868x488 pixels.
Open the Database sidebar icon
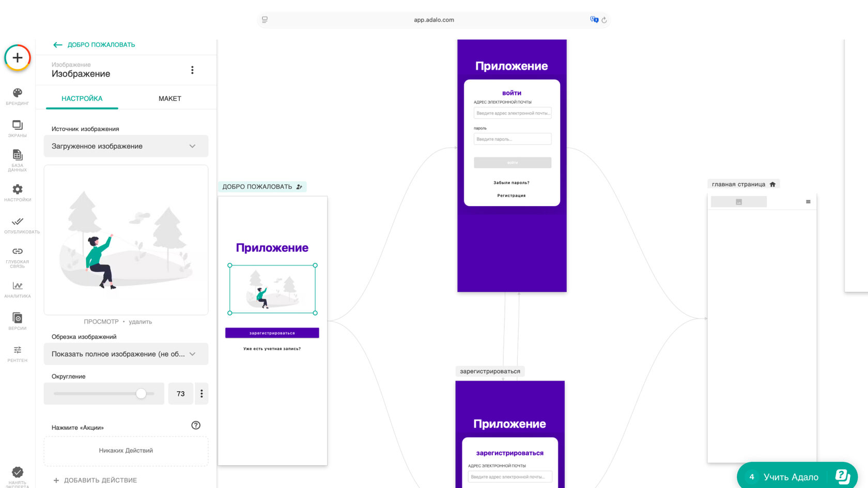click(x=18, y=155)
